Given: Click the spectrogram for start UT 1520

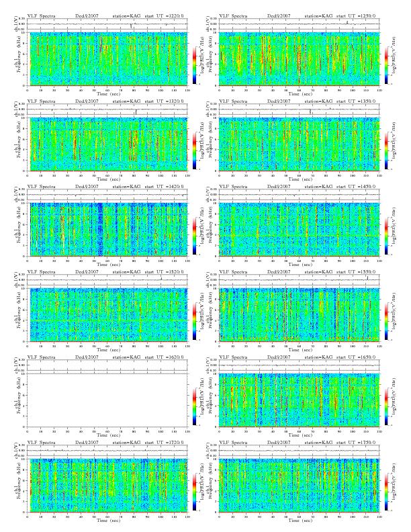Looking at the screenshot, I should [109, 315].
